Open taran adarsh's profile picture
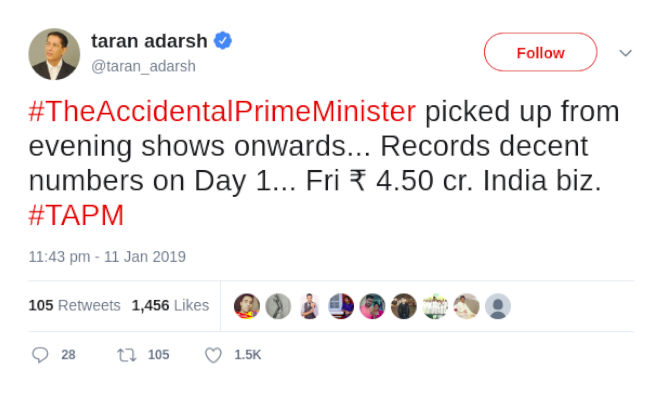 pyautogui.click(x=54, y=54)
